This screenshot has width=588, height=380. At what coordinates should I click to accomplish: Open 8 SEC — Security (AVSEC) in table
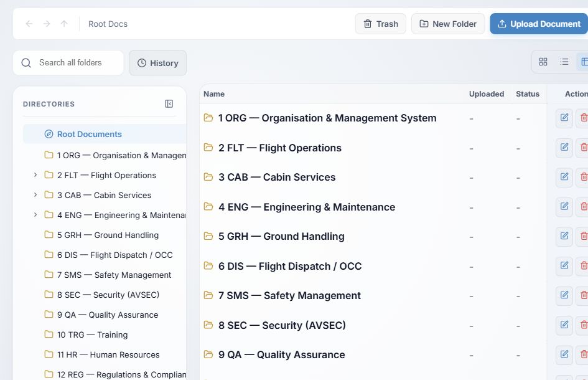[x=282, y=325]
